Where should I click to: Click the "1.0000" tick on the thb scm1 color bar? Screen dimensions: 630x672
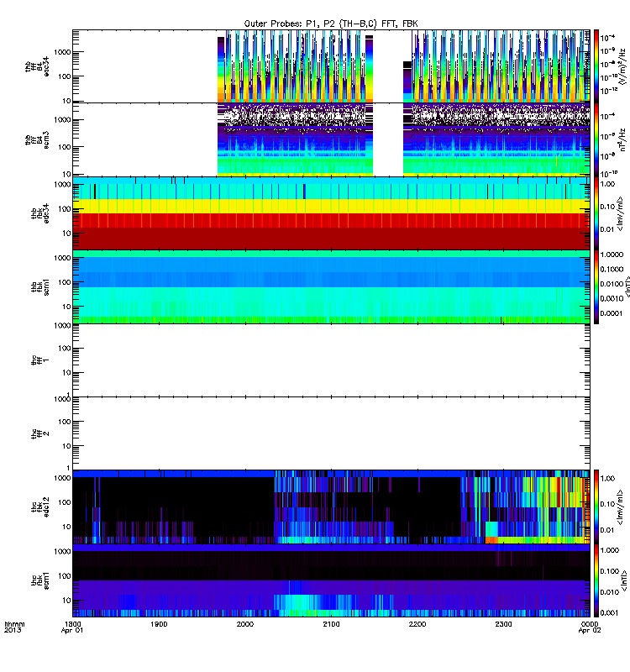pyautogui.click(x=612, y=255)
